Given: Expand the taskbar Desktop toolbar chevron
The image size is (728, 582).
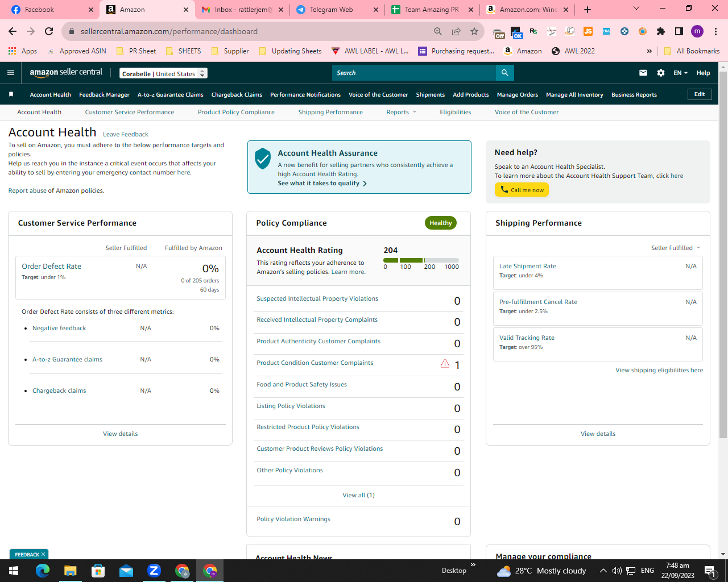Looking at the screenshot, I should [473, 565].
